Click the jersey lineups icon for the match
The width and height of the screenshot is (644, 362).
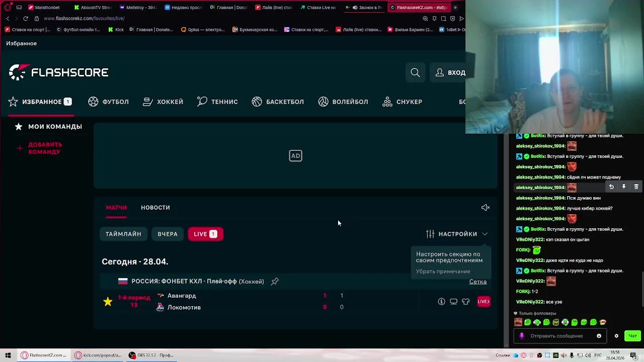465,302
